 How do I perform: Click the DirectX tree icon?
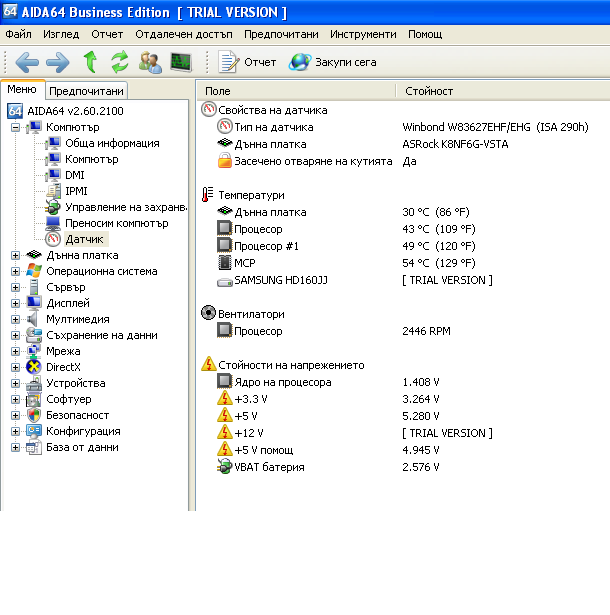tap(34, 367)
